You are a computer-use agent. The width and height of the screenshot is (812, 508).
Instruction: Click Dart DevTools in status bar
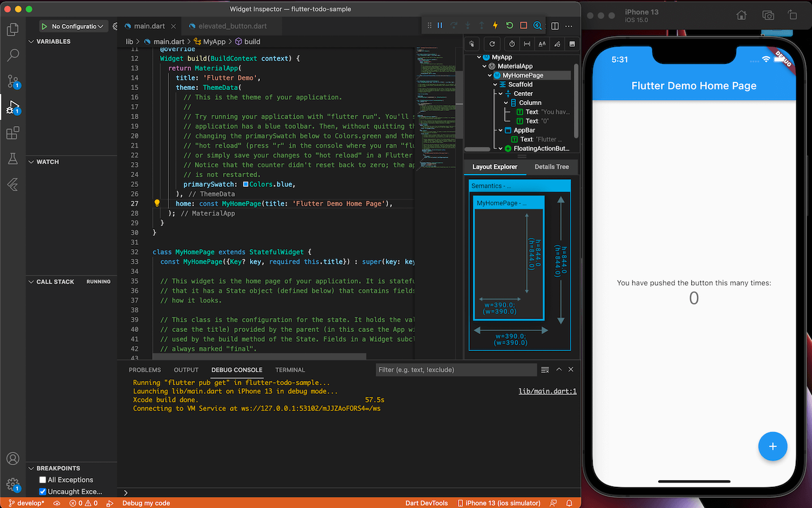427,503
